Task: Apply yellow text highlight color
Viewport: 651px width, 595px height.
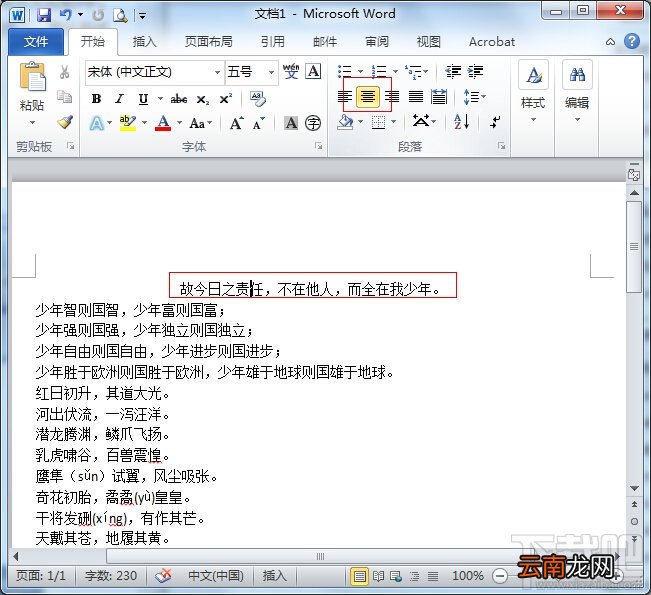Action: pos(127,123)
